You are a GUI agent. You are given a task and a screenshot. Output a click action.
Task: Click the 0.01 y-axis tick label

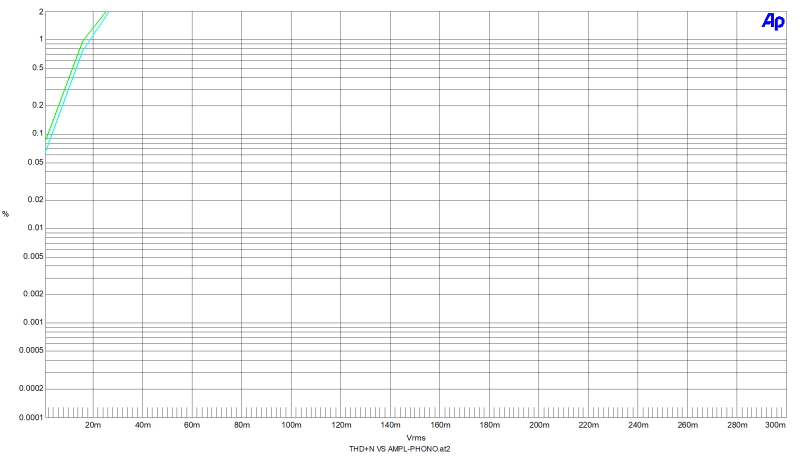36,227
